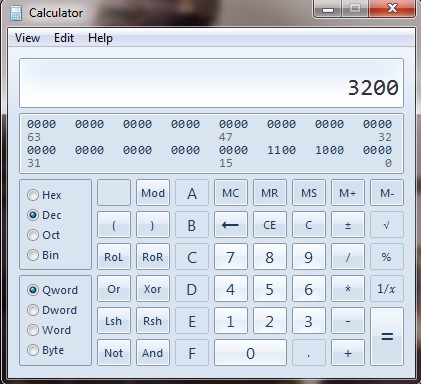Click the reciprocal 1/x button
This screenshot has width=421, height=384.
387,289
